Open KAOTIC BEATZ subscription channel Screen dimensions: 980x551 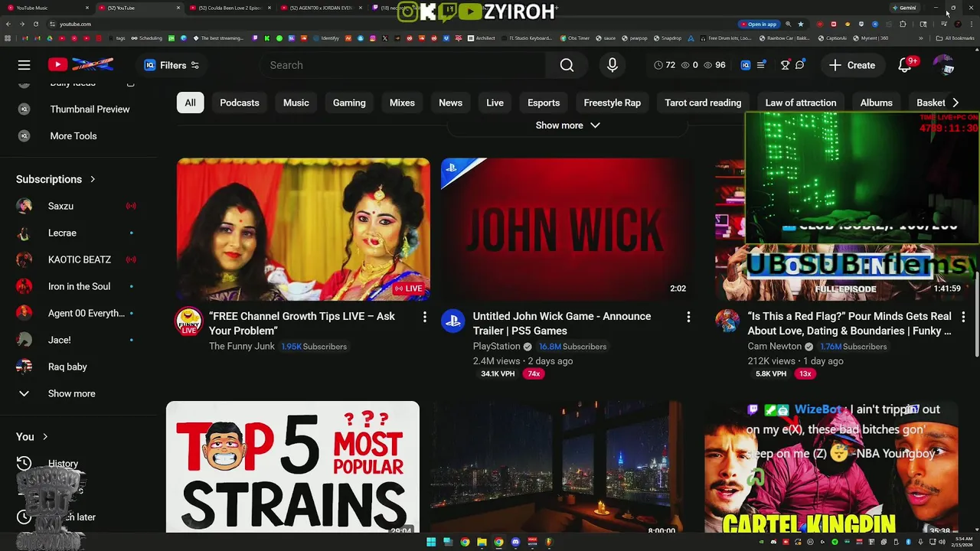click(x=78, y=259)
